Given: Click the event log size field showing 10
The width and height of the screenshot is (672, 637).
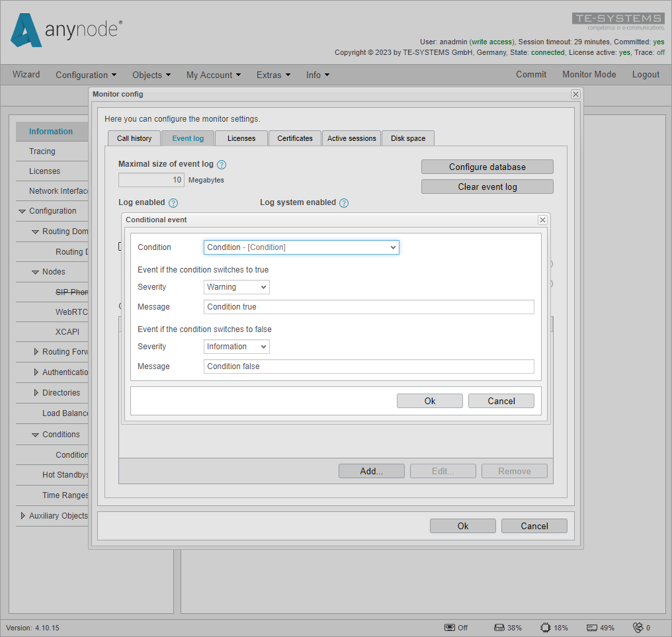Looking at the screenshot, I should [x=151, y=179].
